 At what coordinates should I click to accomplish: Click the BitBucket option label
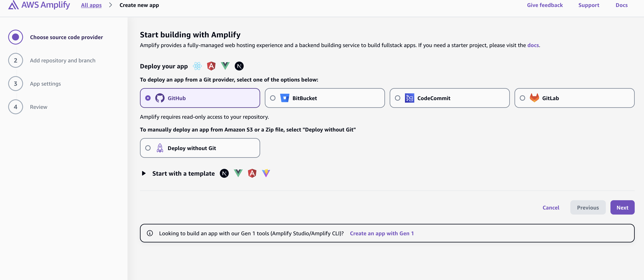click(x=305, y=98)
